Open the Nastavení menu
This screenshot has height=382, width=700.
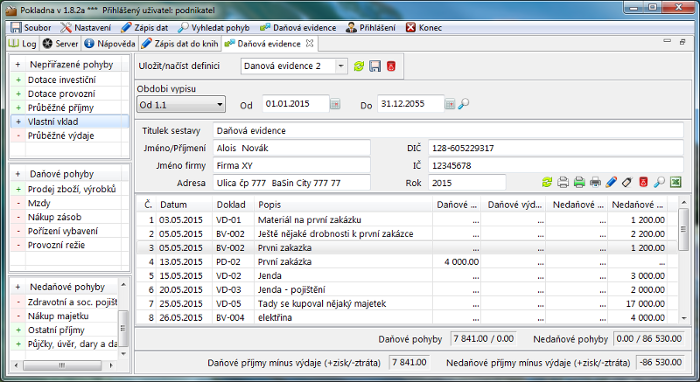click(x=86, y=28)
